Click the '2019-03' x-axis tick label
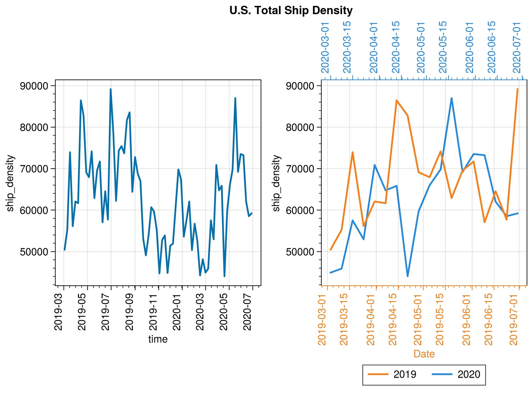Viewport: 532px width, 405px height. coord(58,312)
